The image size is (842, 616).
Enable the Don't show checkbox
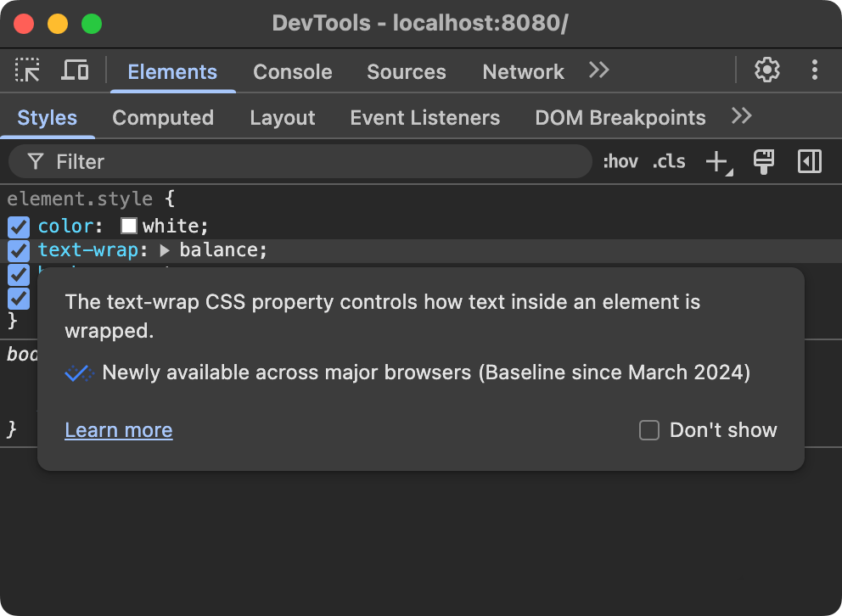pyautogui.click(x=648, y=430)
